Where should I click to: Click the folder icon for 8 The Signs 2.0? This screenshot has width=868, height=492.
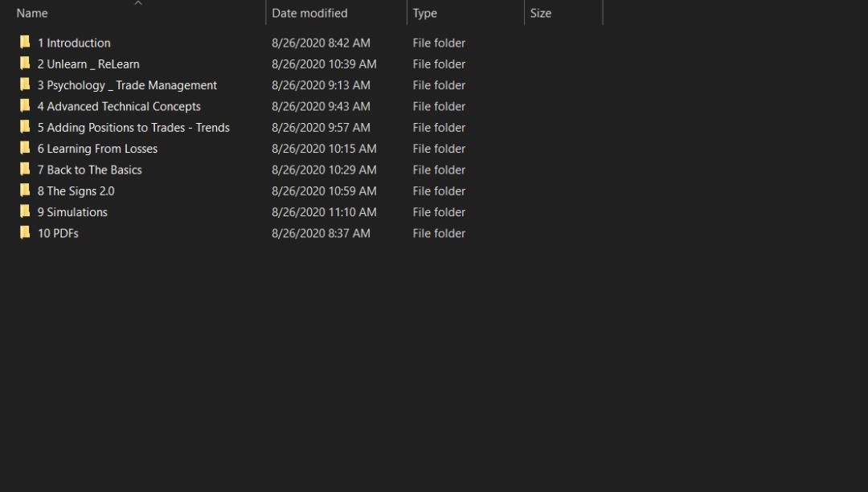click(x=25, y=191)
